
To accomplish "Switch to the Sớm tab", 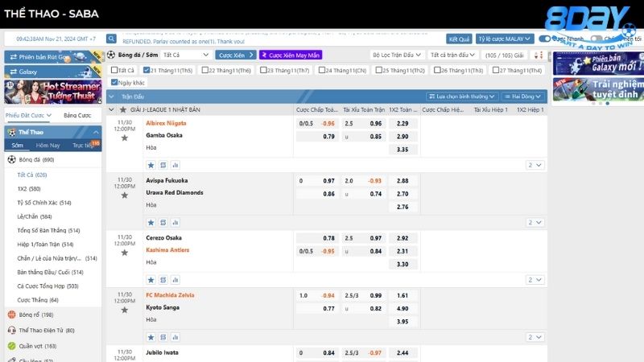I will point(17,146).
